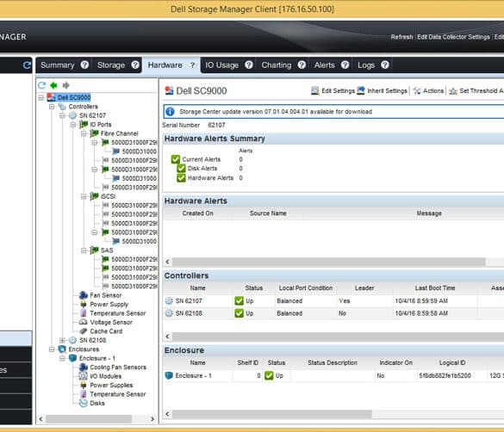
Task: Collapse the Fibre Channel tree node
Action: coord(84,133)
